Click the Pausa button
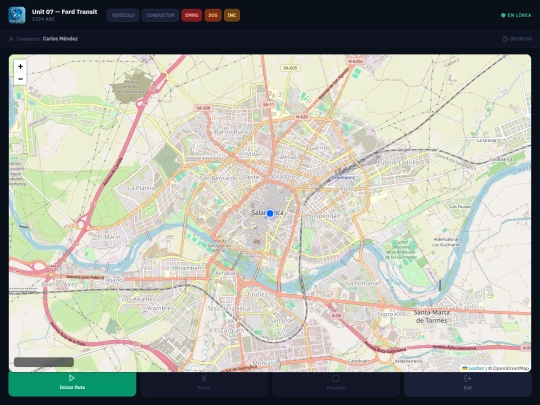This screenshot has height=405, width=540. point(204,384)
